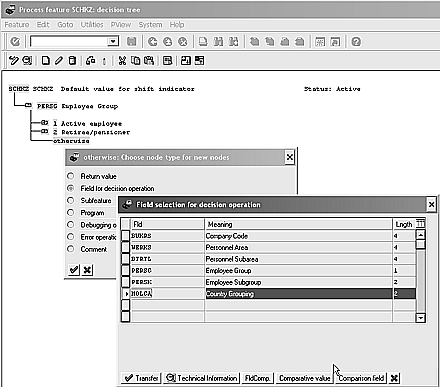Click the Create New Session icon
The image size is (440, 387).
pyautogui.click(x=320, y=42)
